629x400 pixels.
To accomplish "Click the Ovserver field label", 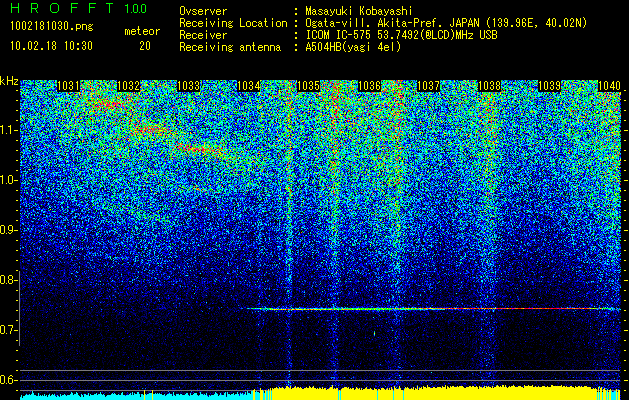I will [203, 12].
